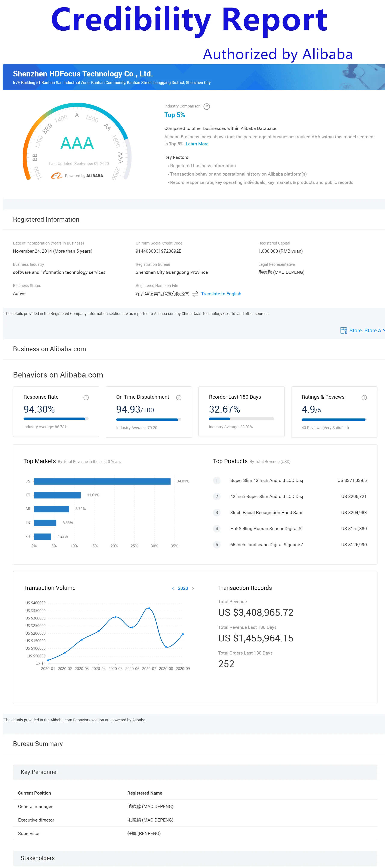Open the Store: Store A dropdown
The height and width of the screenshot is (868, 385).
point(366,331)
